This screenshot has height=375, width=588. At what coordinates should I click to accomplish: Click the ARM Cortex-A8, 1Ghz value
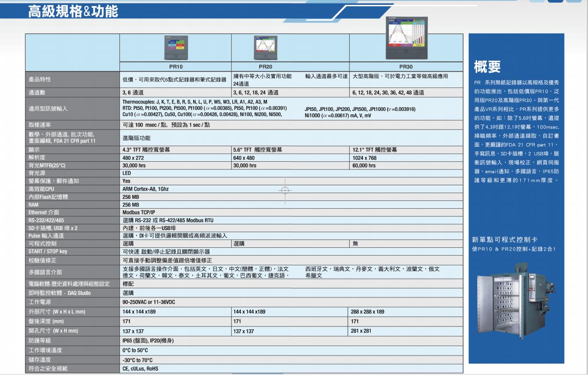pyautogui.click(x=146, y=189)
